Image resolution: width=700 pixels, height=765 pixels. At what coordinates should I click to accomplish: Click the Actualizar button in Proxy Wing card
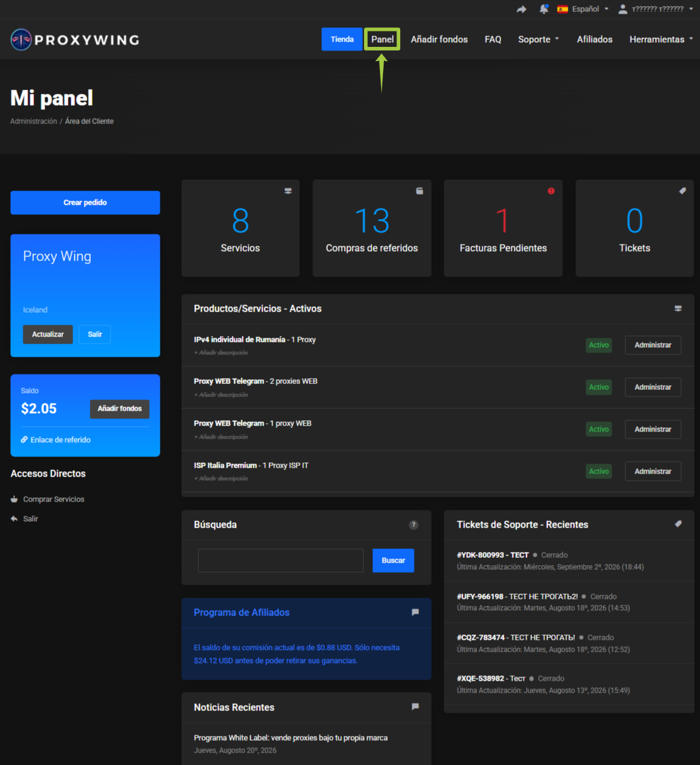click(47, 334)
